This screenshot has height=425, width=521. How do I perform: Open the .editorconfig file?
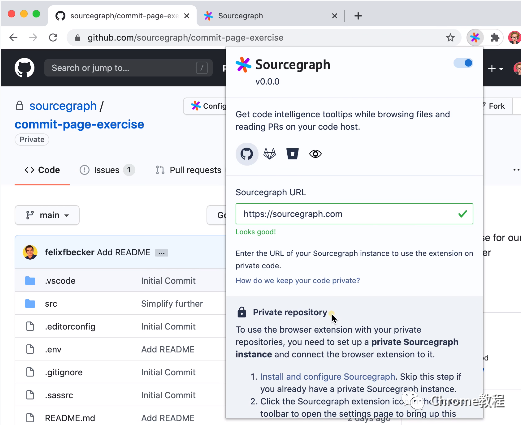point(70,327)
